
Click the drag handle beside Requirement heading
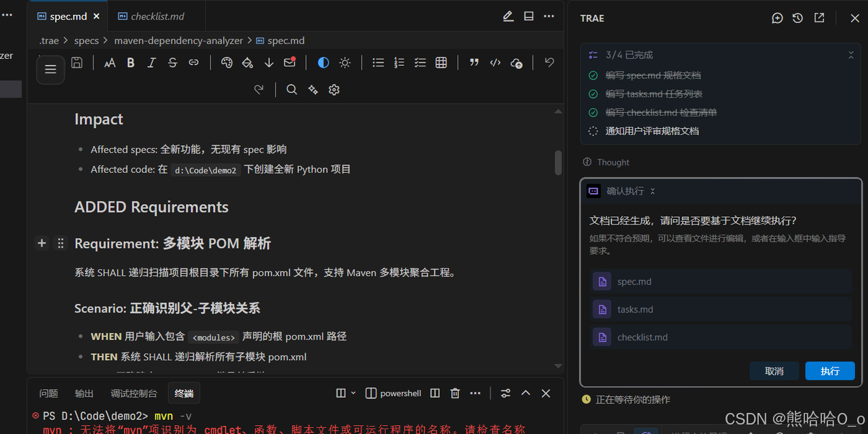tap(60, 243)
